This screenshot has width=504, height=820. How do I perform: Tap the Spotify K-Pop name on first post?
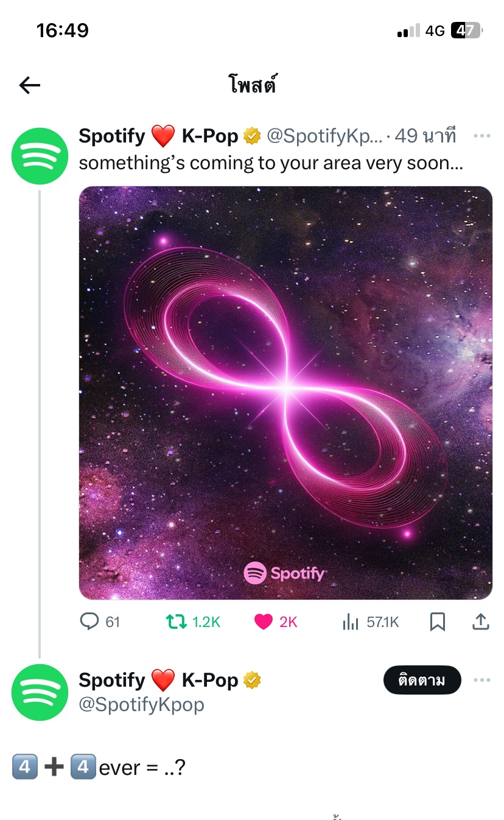[158, 136]
